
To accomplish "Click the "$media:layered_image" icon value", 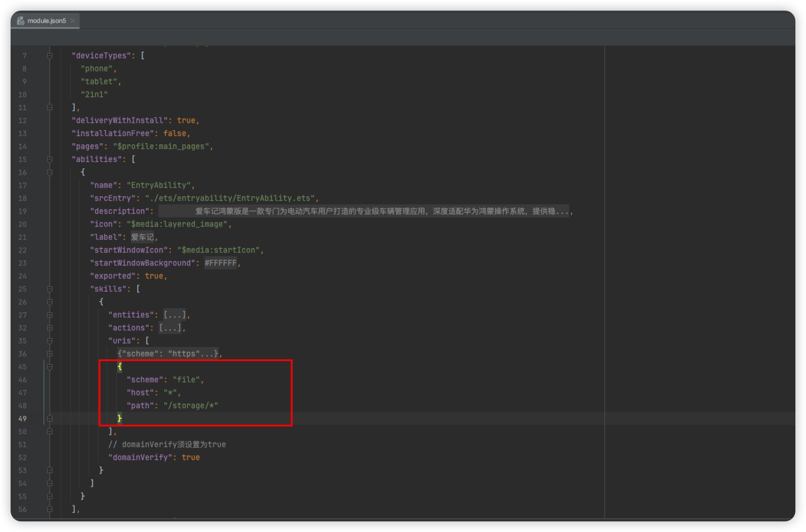I will point(177,224).
